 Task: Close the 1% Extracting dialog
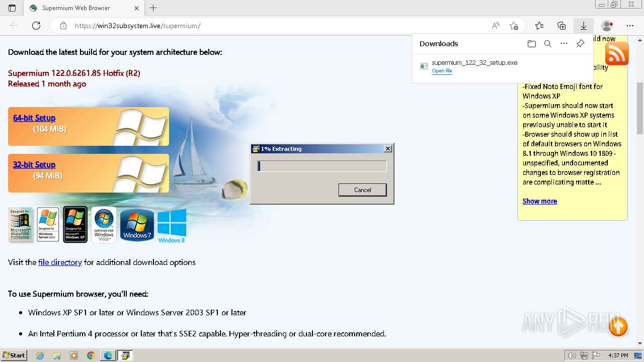[387, 149]
